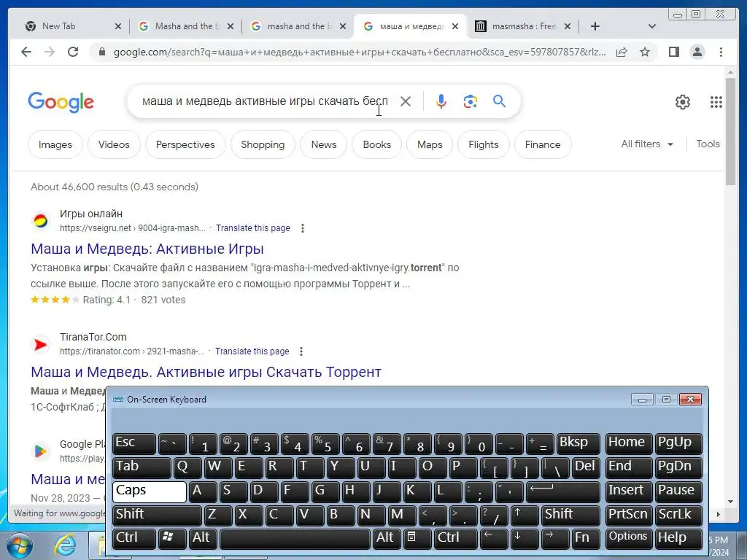Open the Google apps grid

pyautogui.click(x=716, y=102)
